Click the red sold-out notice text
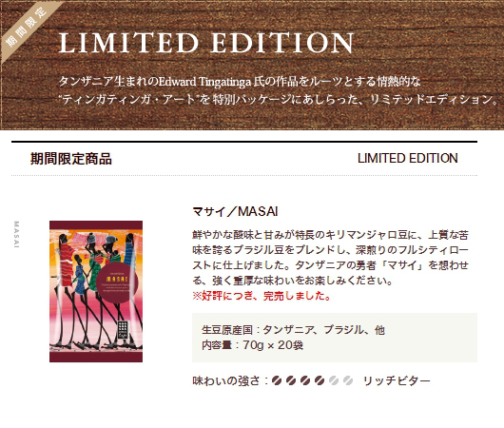504x428 pixels. pyautogui.click(x=262, y=296)
